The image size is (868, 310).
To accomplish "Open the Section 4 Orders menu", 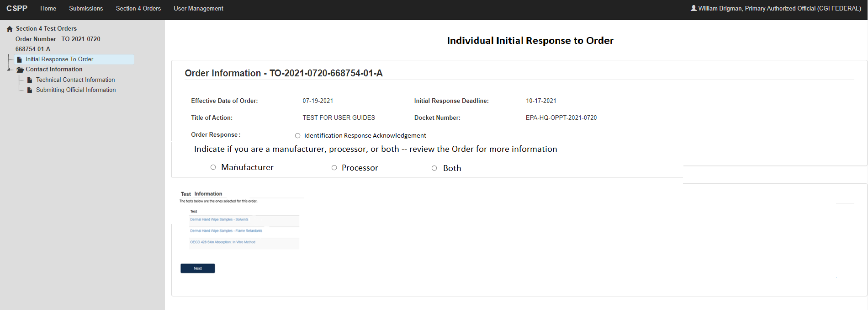I will tap(138, 8).
